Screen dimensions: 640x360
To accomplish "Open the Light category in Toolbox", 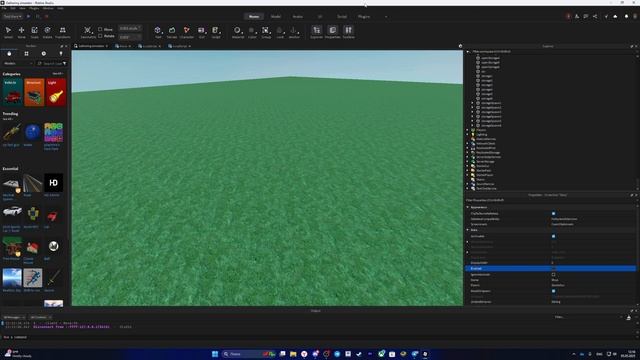I will (x=56, y=92).
